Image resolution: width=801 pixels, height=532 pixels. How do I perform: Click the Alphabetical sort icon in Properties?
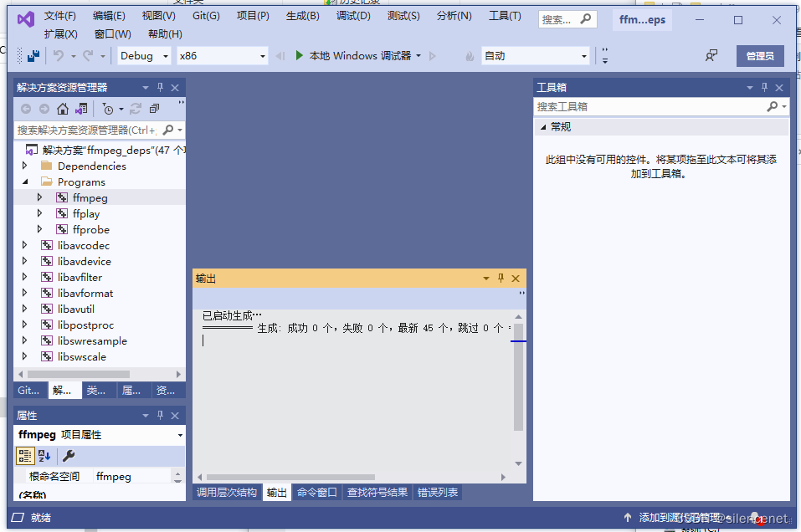pos(45,455)
